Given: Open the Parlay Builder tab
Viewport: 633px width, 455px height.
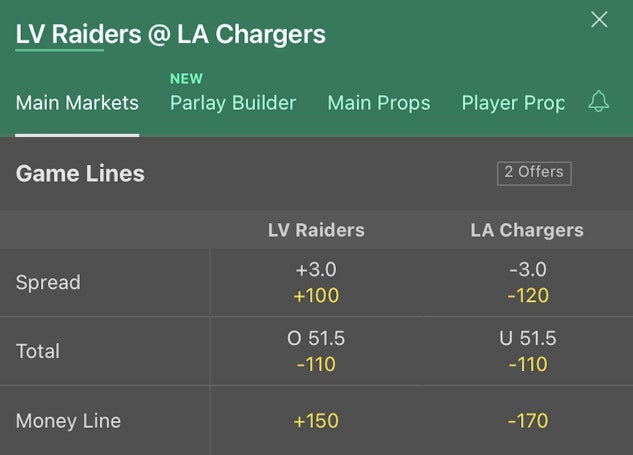Looking at the screenshot, I should pyautogui.click(x=233, y=103).
